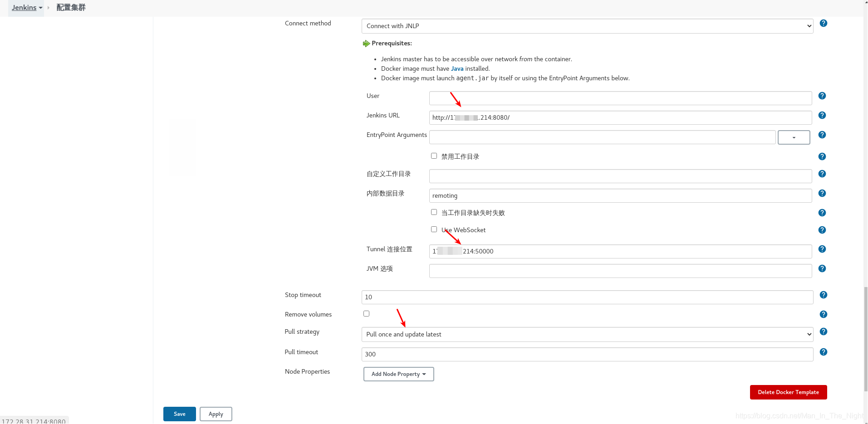Click the Apply button
Image resolution: width=868 pixels, height=424 pixels.
tap(216, 414)
